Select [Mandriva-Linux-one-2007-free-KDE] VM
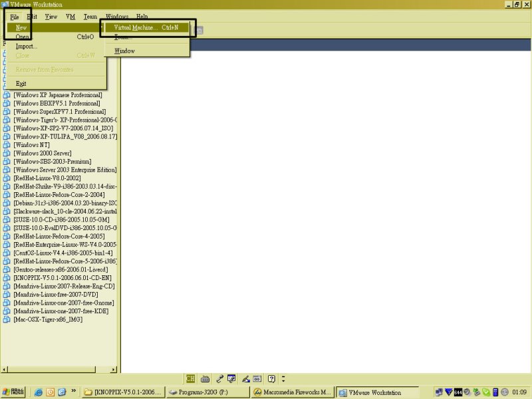The image size is (532, 399). 61,311
